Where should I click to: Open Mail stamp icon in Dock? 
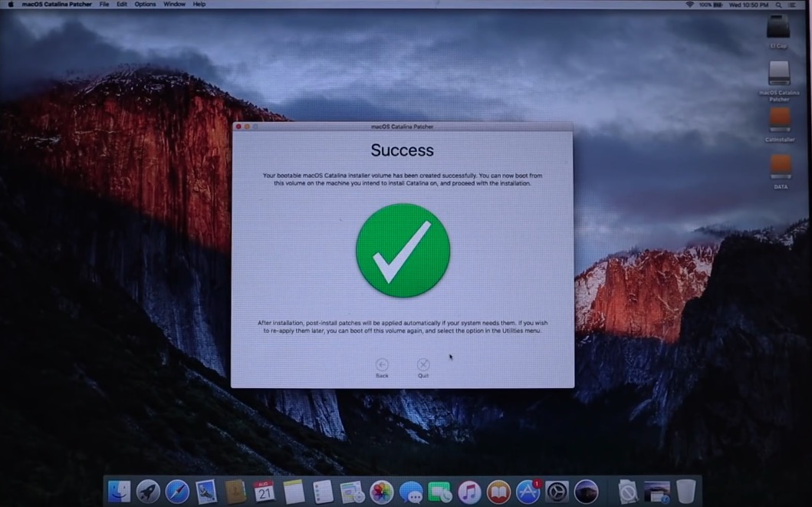click(206, 491)
